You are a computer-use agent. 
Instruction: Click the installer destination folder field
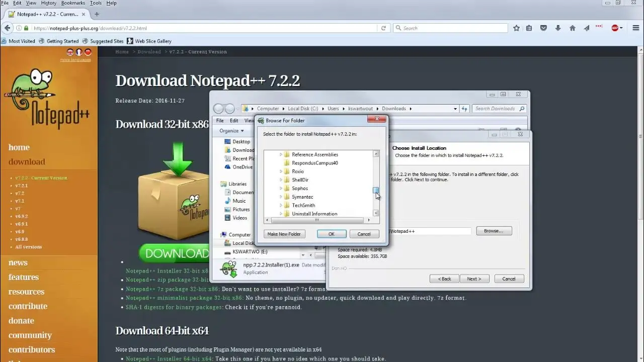click(x=430, y=231)
